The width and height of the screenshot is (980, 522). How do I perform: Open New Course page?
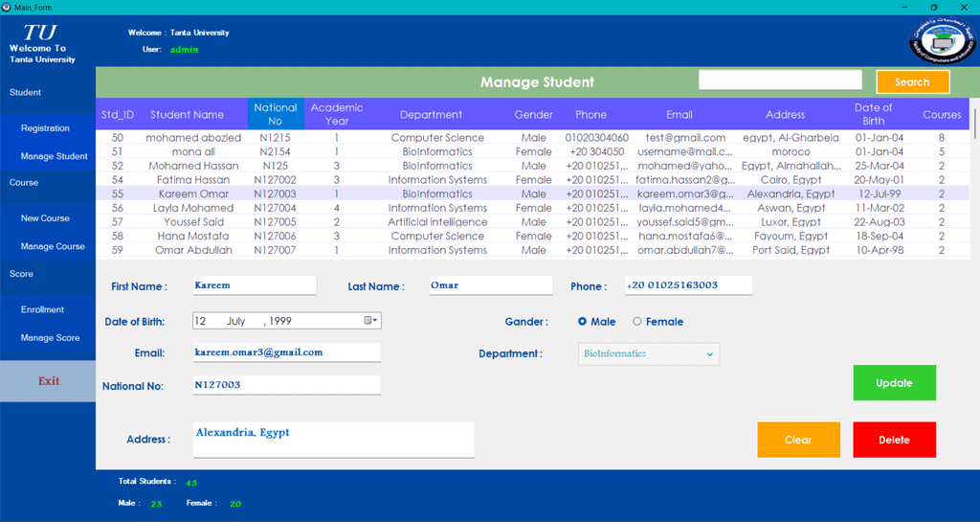point(46,218)
